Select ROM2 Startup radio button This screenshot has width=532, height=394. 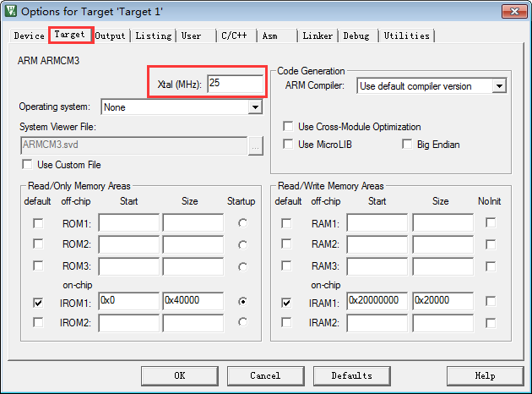coord(242,245)
